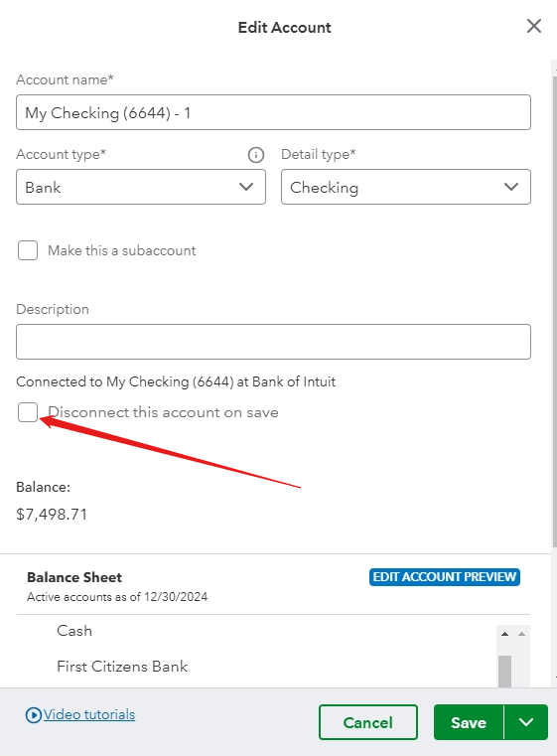Viewport: 557px width, 756px height.
Task: Click the Video tutorials play icon
Action: (x=33, y=714)
